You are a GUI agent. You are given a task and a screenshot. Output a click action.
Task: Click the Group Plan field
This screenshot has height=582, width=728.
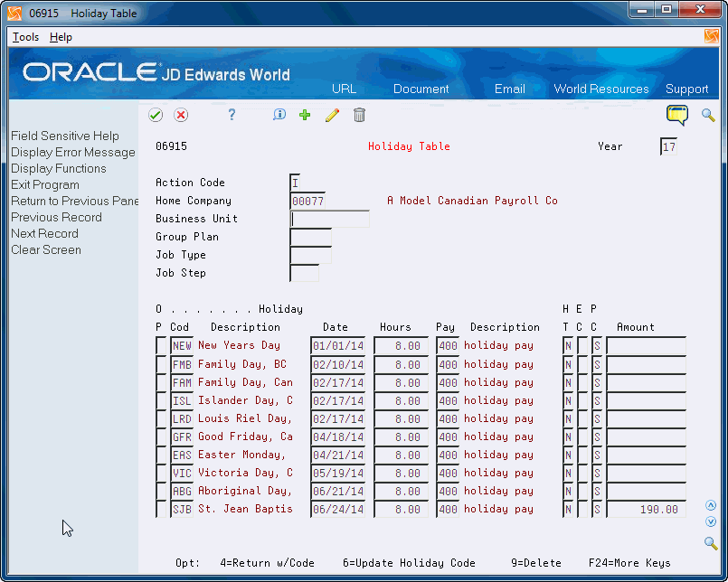click(310, 237)
